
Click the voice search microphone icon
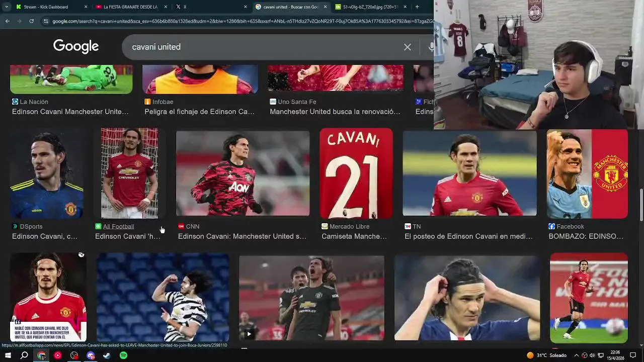[x=431, y=47]
